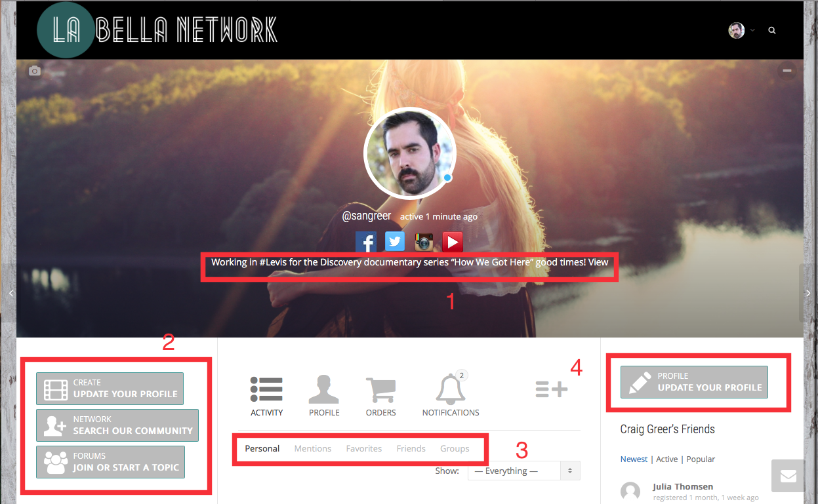
Task: Go to next slide with right arrow
Action: pyautogui.click(x=808, y=293)
